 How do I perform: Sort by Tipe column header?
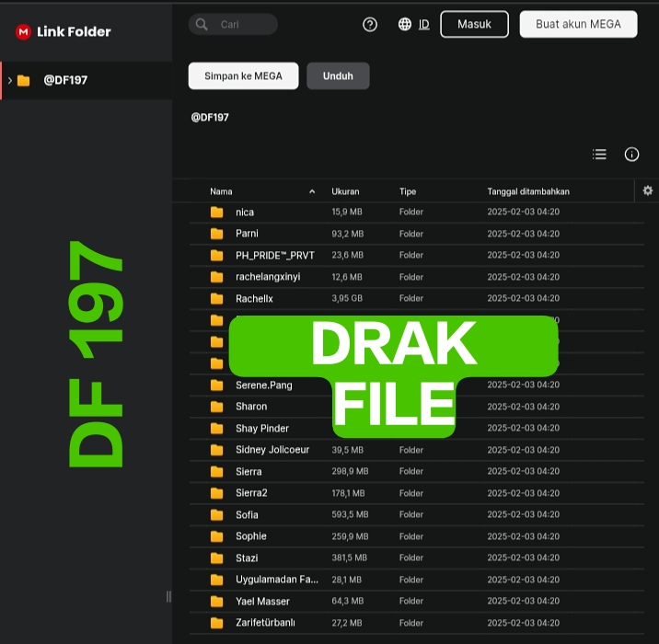pos(408,191)
